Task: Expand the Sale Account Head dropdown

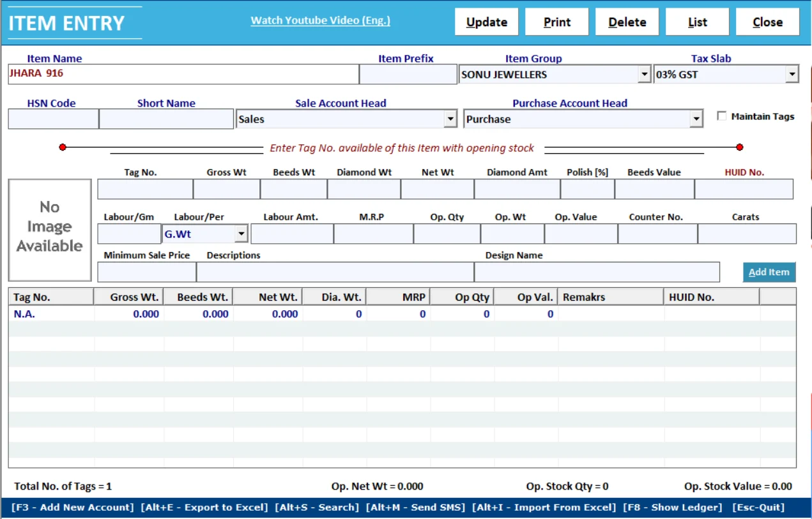Action: click(x=451, y=119)
